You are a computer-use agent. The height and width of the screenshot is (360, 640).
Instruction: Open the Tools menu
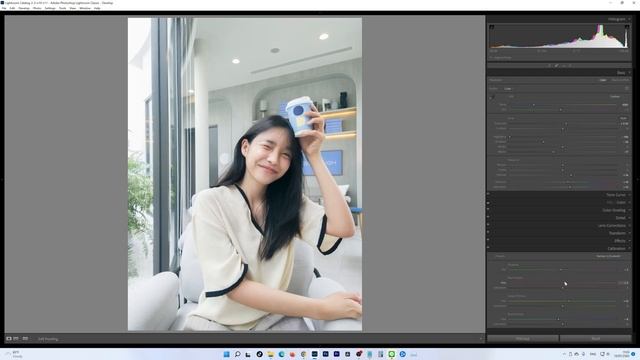[x=62, y=8]
